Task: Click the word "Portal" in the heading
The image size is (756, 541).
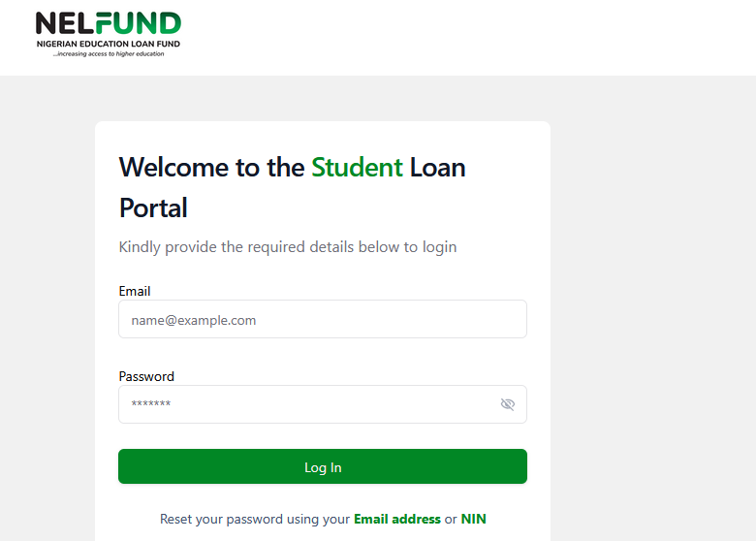Action: (153, 208)
